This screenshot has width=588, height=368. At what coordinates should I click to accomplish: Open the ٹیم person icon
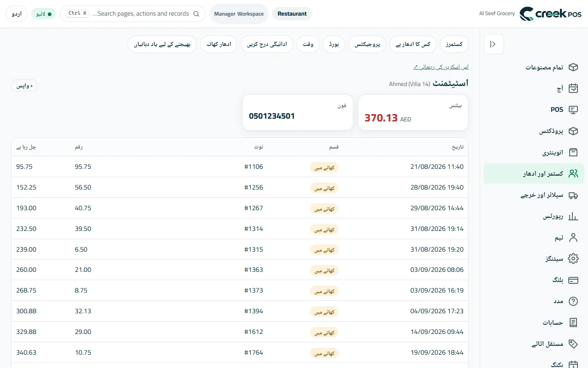click(573, 237)
